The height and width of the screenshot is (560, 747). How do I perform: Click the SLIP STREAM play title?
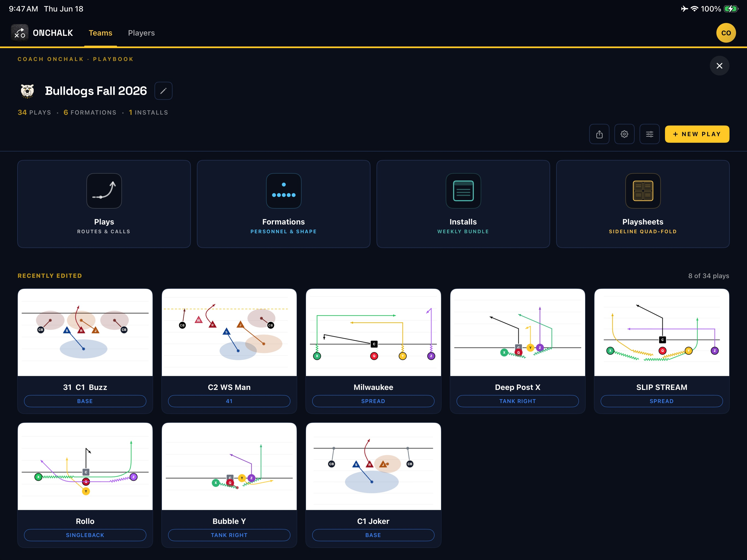tap(662, 387)
